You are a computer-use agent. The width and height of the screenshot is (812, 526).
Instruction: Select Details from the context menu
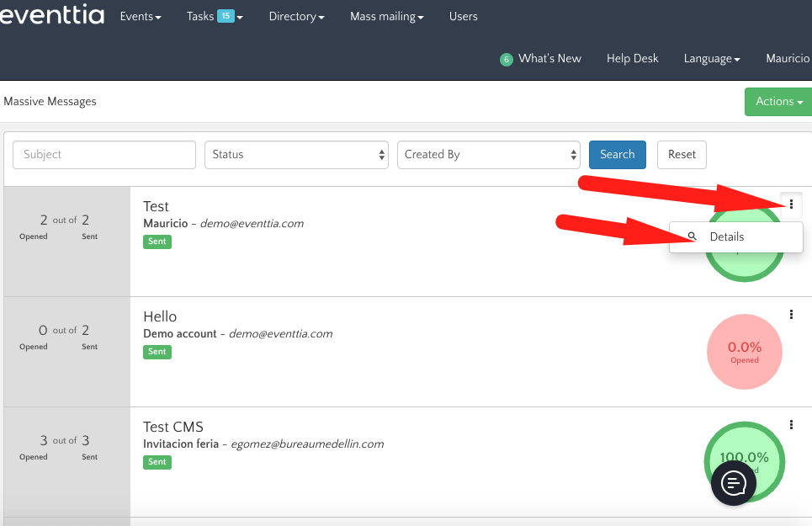[727, 237]
